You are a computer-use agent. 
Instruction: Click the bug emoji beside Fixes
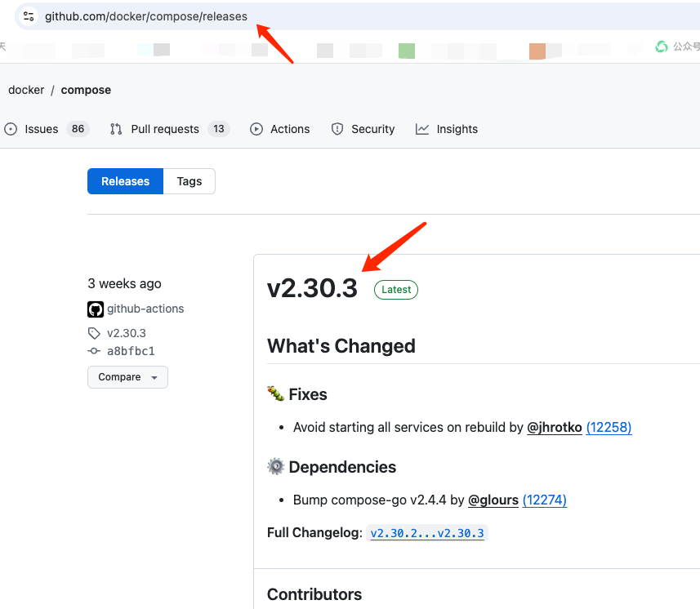(x=275, y=394)
